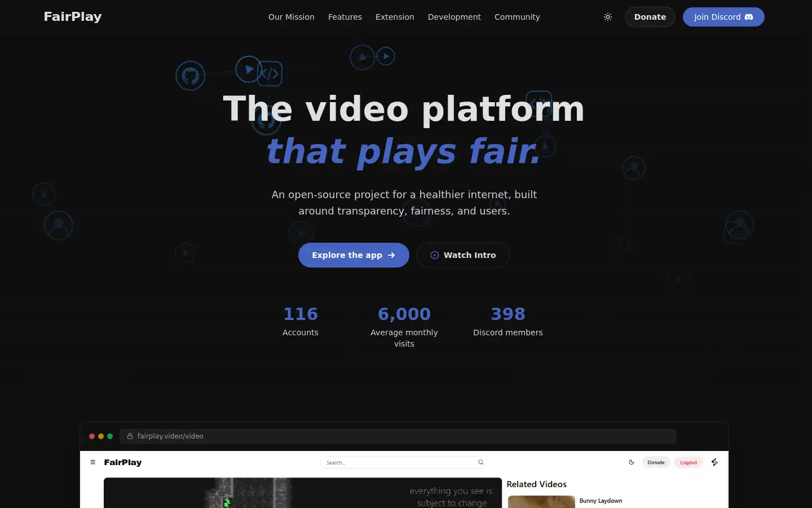Click the small Donate button in app preview

coord(656,462)
